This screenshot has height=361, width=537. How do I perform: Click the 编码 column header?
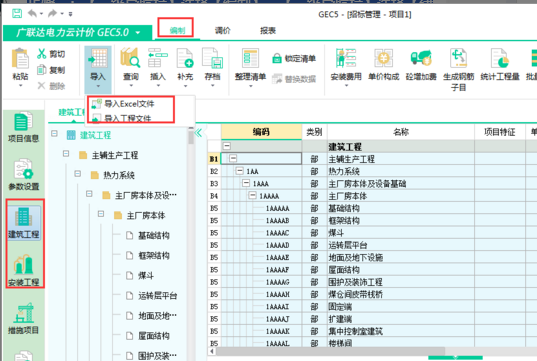pyautogui.click(x=261, y=132)
